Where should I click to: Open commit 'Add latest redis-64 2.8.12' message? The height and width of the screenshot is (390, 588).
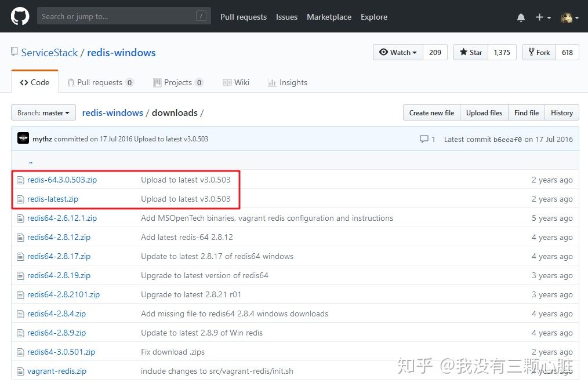pos(187,237)
